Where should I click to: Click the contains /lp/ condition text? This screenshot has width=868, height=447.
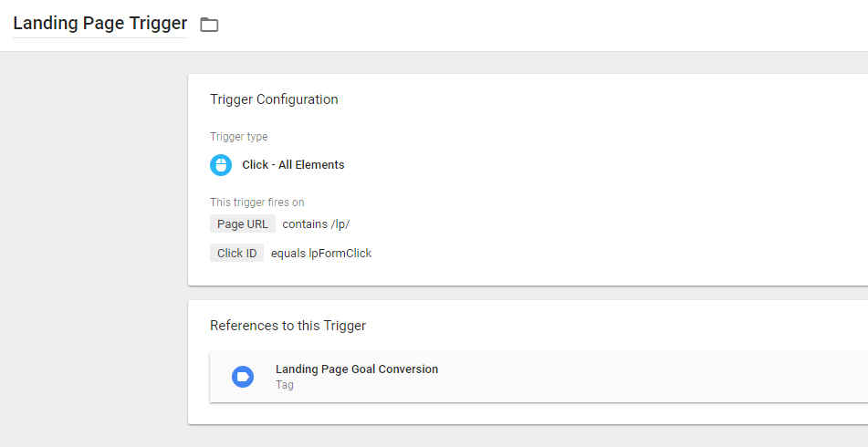[316, 224]
